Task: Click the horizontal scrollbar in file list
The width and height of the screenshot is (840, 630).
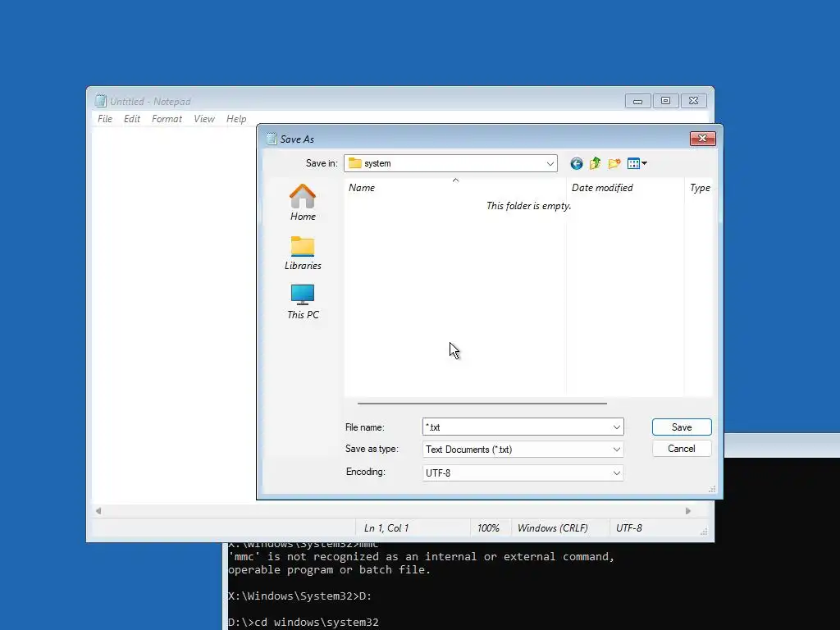Action: point(482,404)
